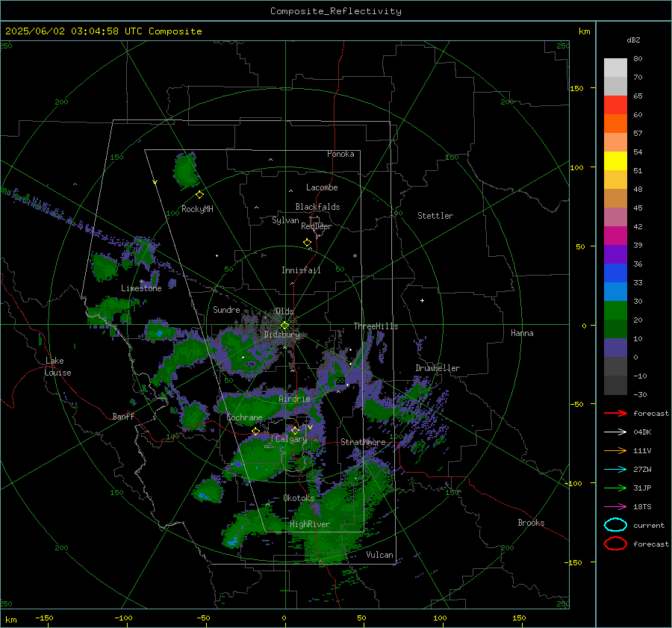This screenshot has height=628, width=672.
Task: Click the cyan 27ZW arrow legend icon
Action: [x=615, y=469]
